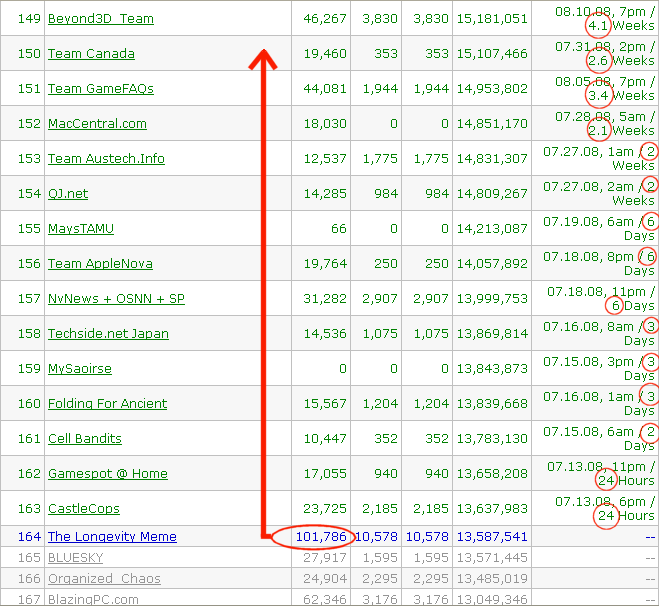
Task: Select the Team Austech.Info link
Action: [x=106, y=159]
